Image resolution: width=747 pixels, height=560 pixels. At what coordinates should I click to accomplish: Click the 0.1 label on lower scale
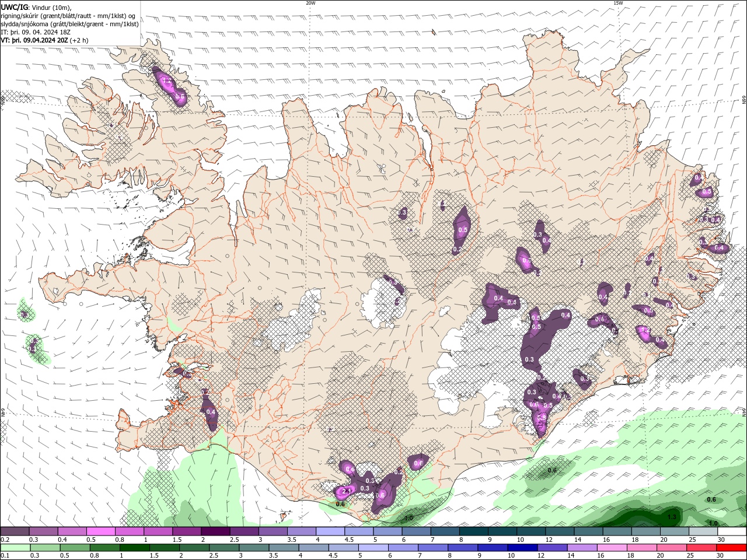tap(5, 556)
